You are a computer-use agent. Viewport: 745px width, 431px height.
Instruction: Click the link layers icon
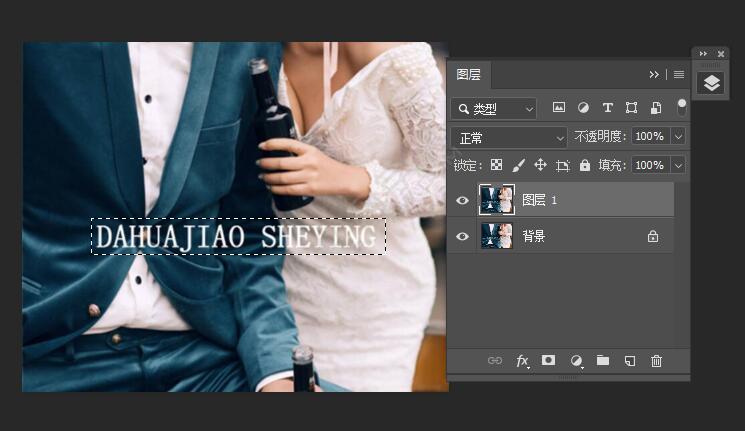tap(495, 360)
